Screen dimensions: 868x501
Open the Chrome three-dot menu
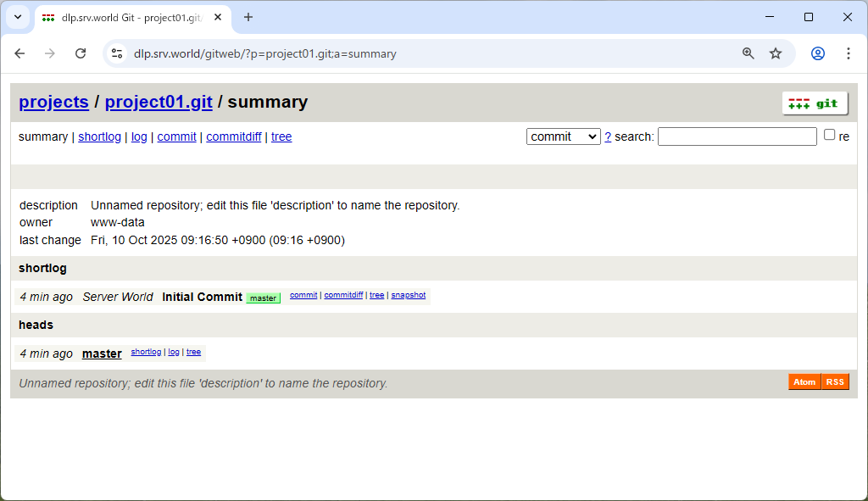[x=848, y=53]
